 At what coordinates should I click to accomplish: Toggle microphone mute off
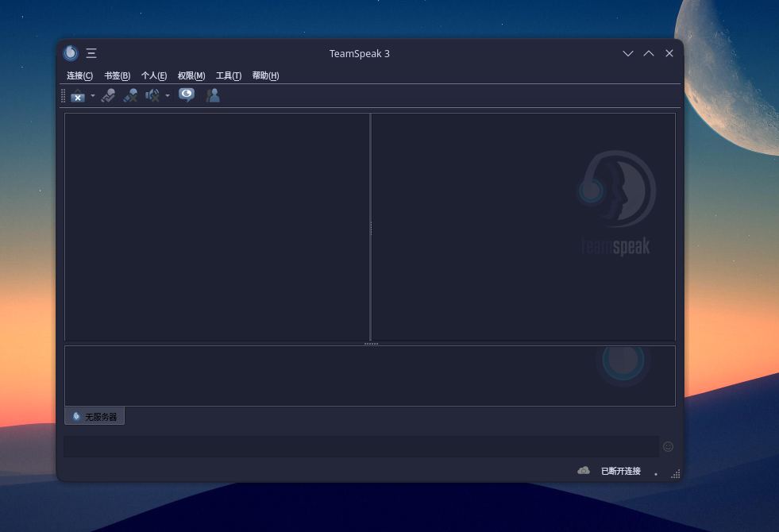tap(130, 95)
